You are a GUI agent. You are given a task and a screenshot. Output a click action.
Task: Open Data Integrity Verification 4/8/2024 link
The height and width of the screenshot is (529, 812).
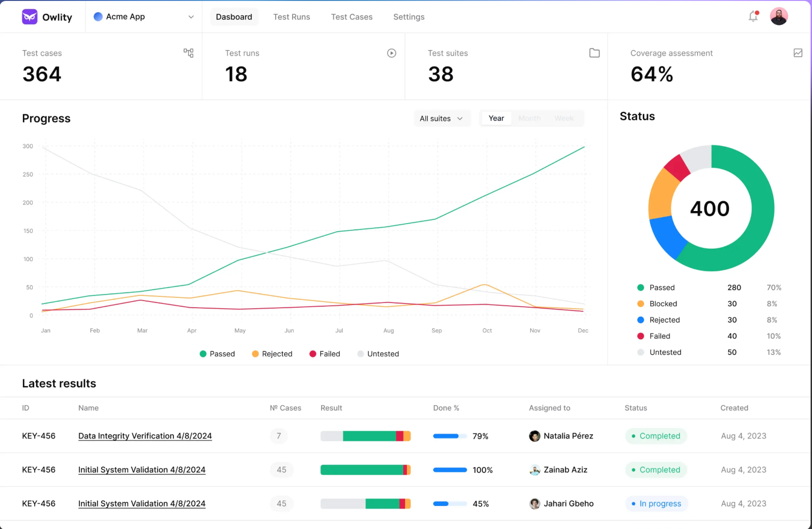click(x=145, y=436)
